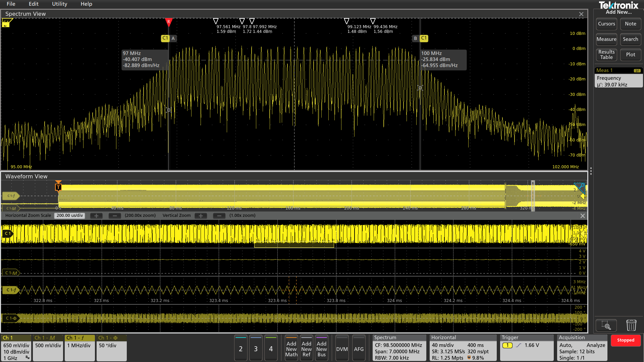This screenshot has width=644, height=362.
Task: Click the Results Table button
Action: pyautogui.click(x=606, y=55)
